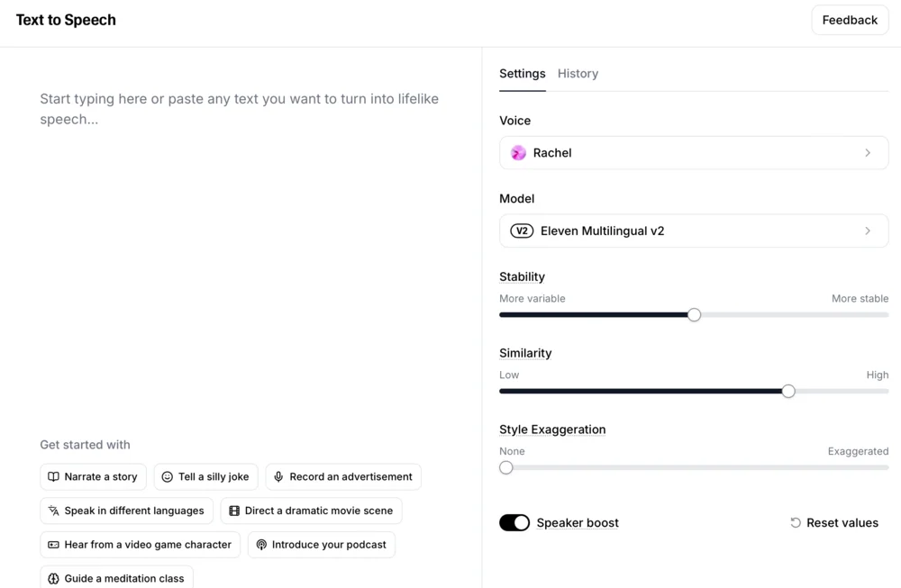Expand the voice list using its chevron arrow
The height and width of the screenshot is (588, 901).
tap(868, 153)
